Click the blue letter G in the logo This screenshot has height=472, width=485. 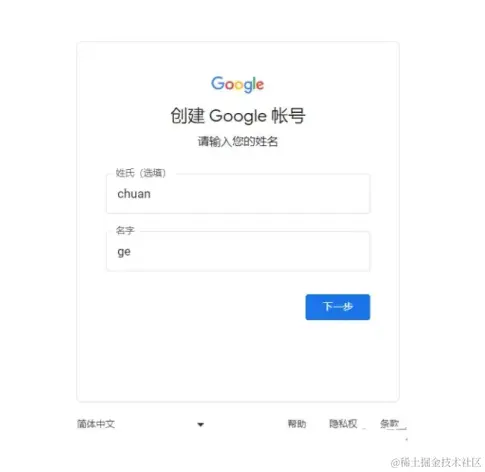(x=218, y=83)
